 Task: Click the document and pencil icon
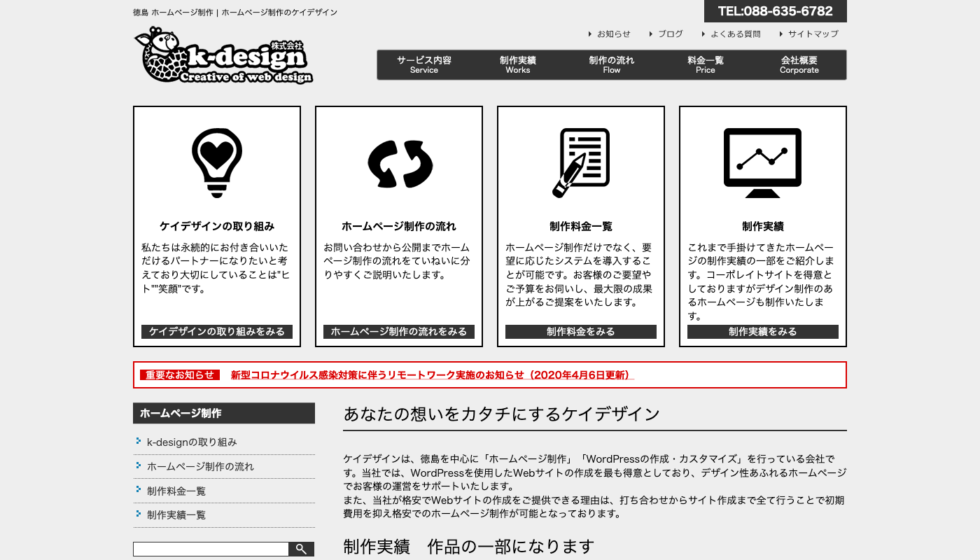click(580, 163)
